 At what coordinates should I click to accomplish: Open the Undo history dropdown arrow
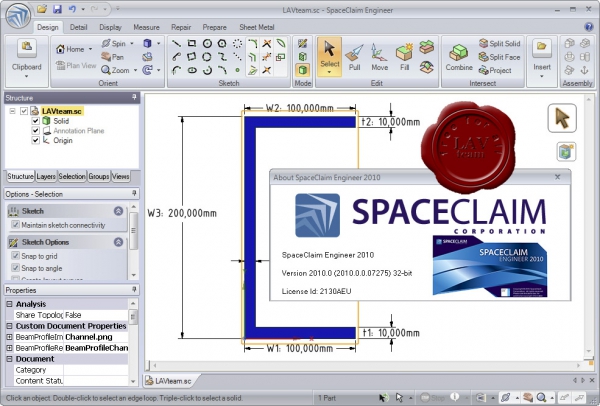(82, 9)
